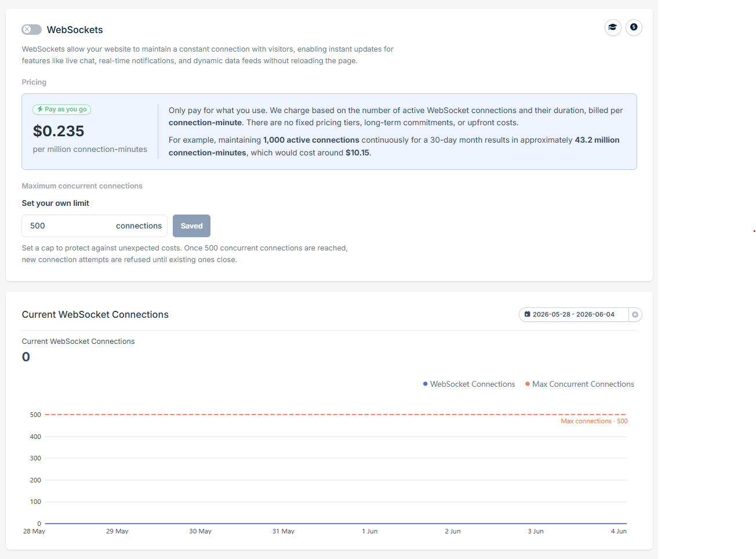The width and height of the screenshot is (756, 559).
Task: Click the plus icon beside date range
Action: point(635,314)
